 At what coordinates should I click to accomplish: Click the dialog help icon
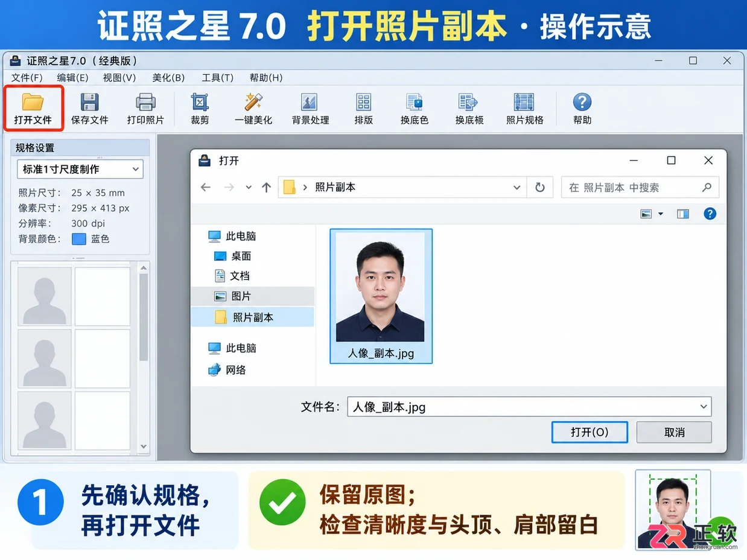point(710,214)
